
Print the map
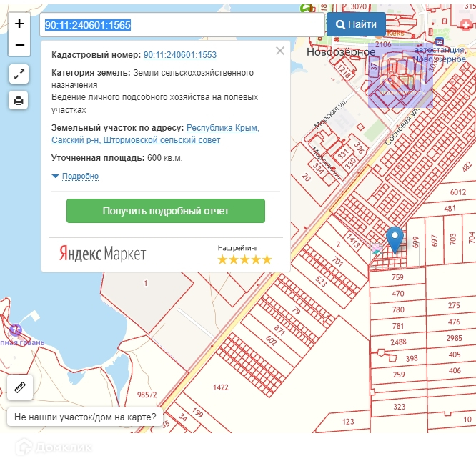coord(19,100)
